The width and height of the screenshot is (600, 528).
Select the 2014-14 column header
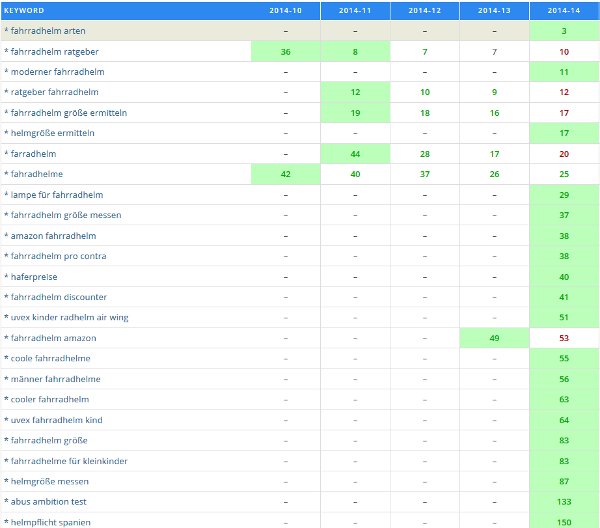(x=564, y=10)
